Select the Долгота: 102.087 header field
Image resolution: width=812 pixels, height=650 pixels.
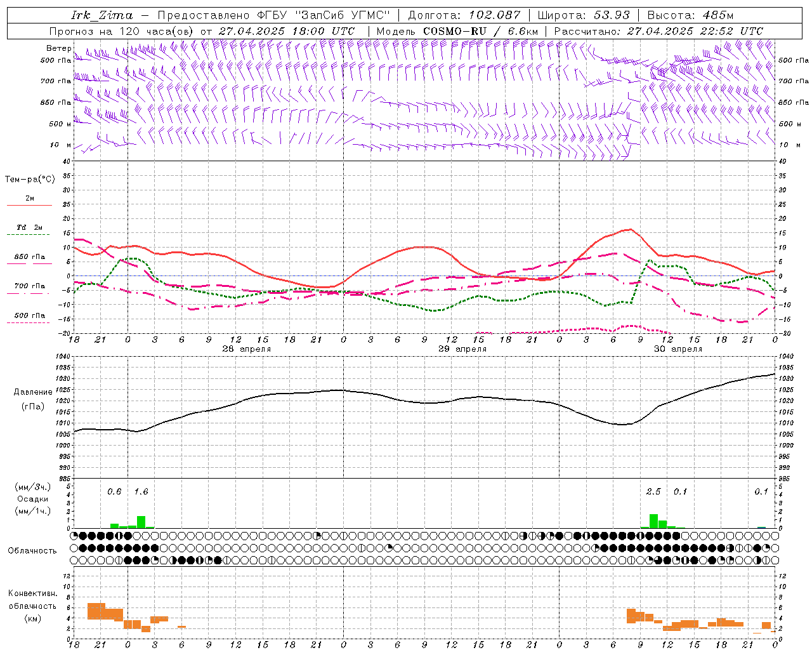click(x=464, y=15)
